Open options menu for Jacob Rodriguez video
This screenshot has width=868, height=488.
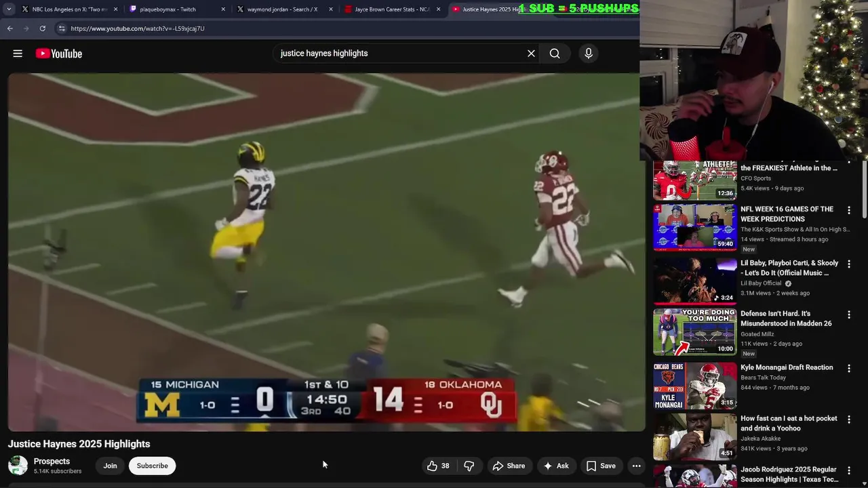point(848,470)
